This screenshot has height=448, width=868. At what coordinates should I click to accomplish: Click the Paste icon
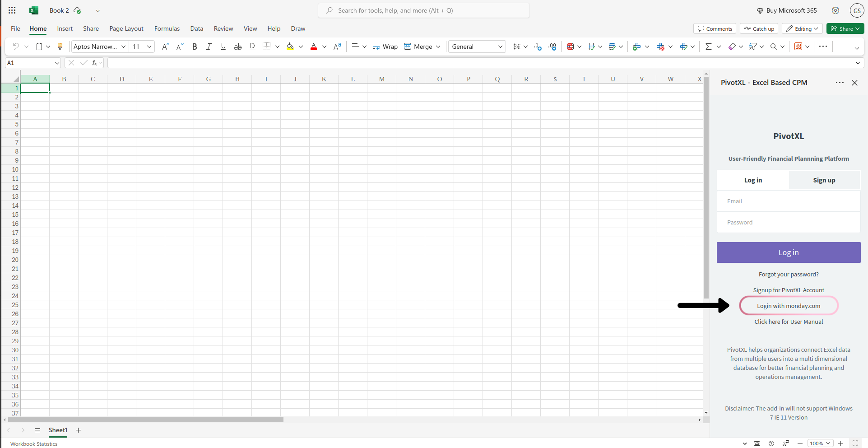click(40, 46)
